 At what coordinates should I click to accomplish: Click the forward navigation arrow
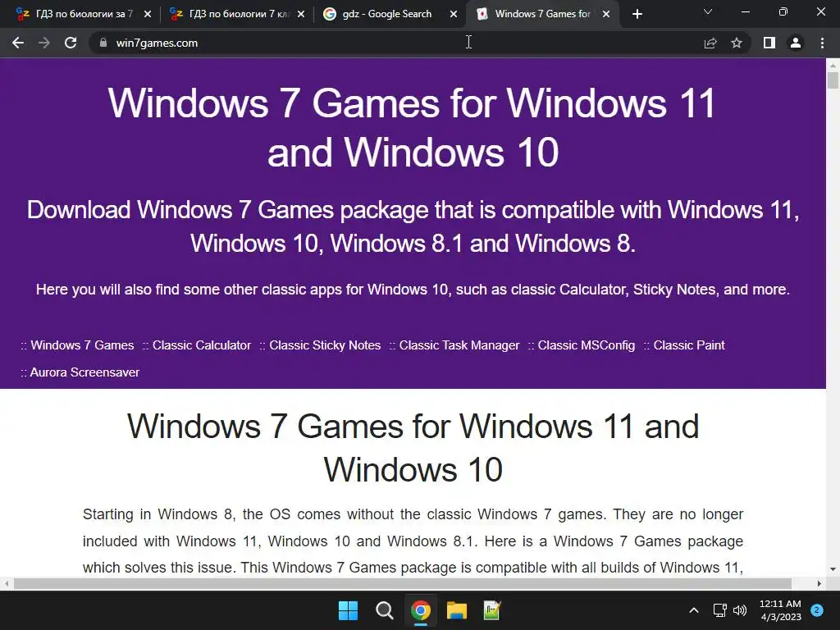click(x=44, y=43)
